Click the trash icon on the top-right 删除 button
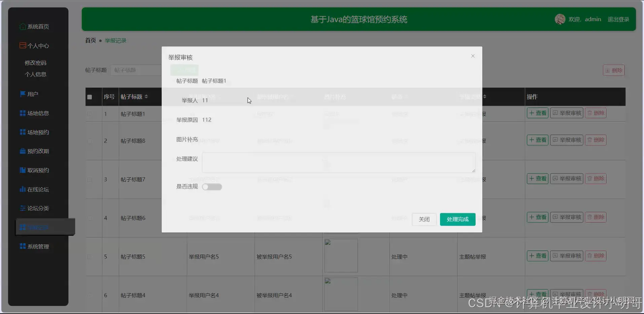Screen dimensions: 644x314 [x=608, y=70]
